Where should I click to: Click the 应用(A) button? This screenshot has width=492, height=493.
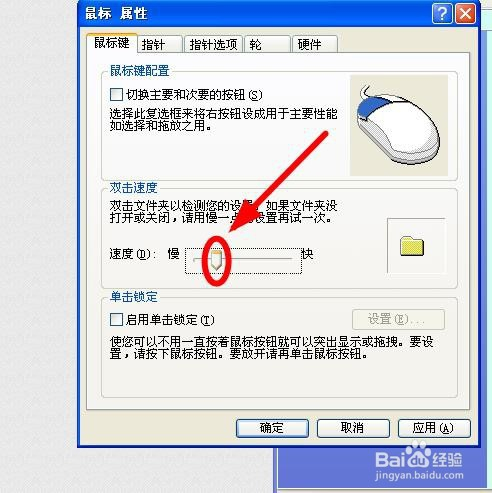(434, 428)
